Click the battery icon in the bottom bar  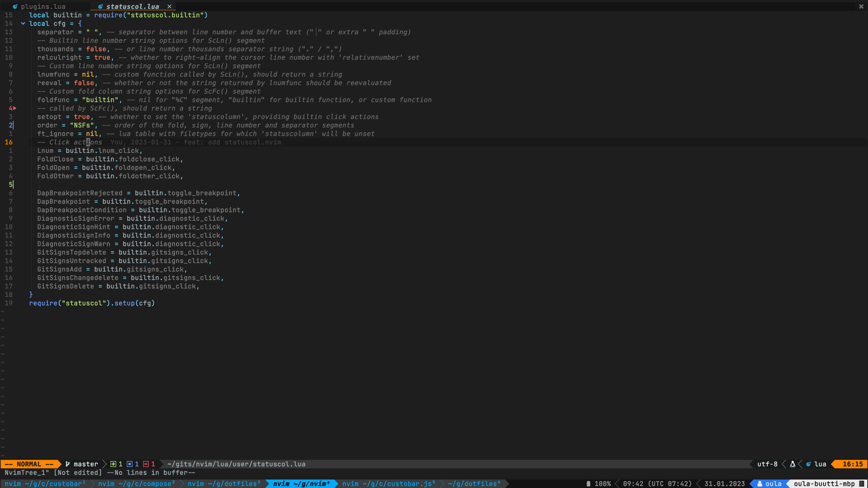click(588, 484)
